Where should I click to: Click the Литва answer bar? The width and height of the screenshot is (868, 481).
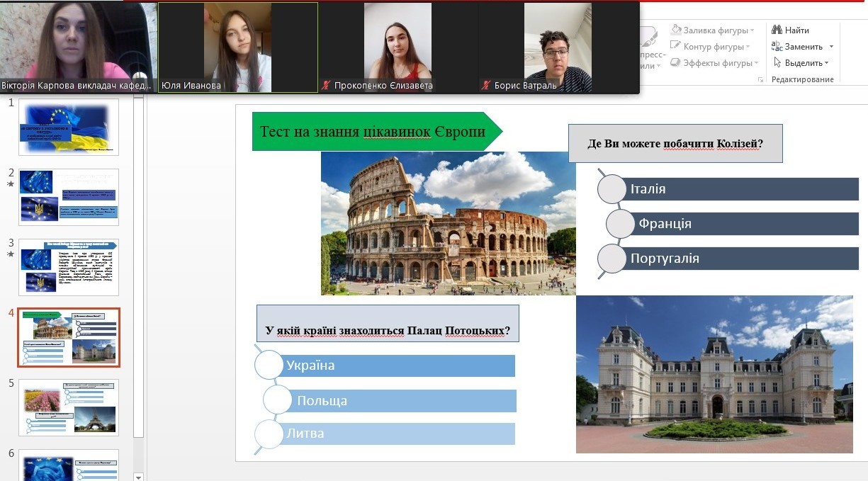[x=398, y=434]
